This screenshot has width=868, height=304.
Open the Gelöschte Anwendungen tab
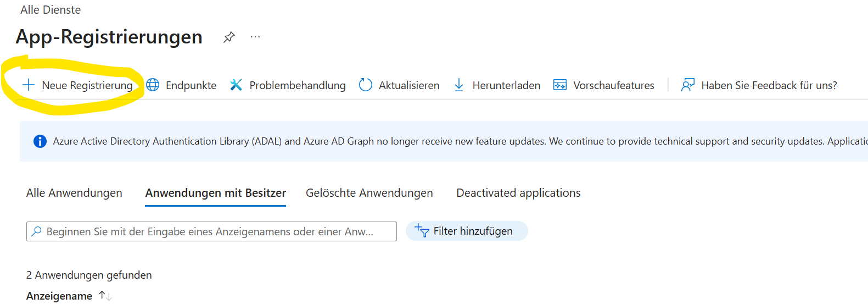pos(369,193)
